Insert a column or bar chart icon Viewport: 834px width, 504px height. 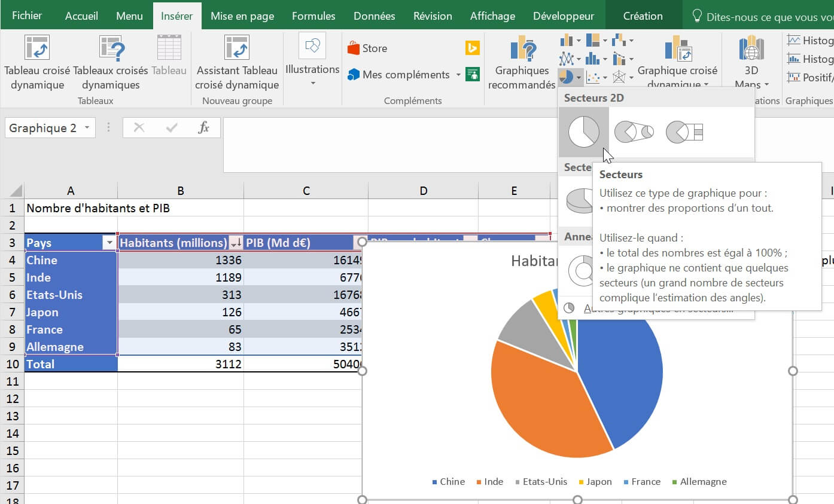coord(566,40)
